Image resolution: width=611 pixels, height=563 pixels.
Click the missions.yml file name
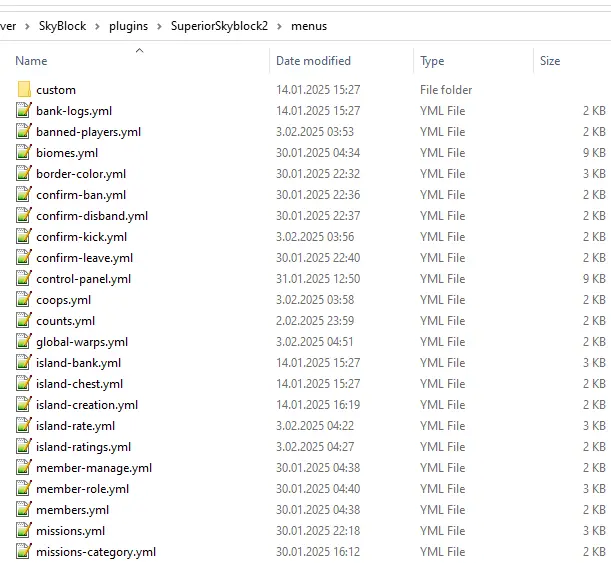[71, 532]
